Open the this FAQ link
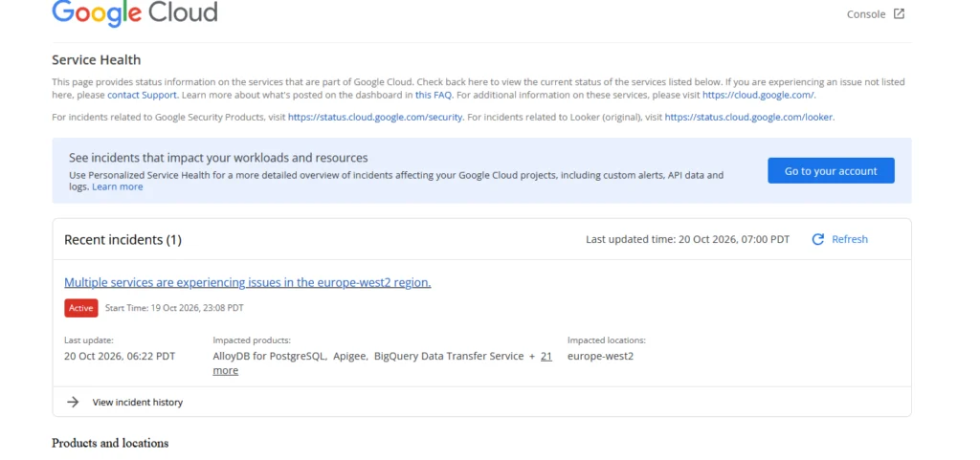Image resolution: width=980 pixels, height=460 pixels. click(434, 96)
